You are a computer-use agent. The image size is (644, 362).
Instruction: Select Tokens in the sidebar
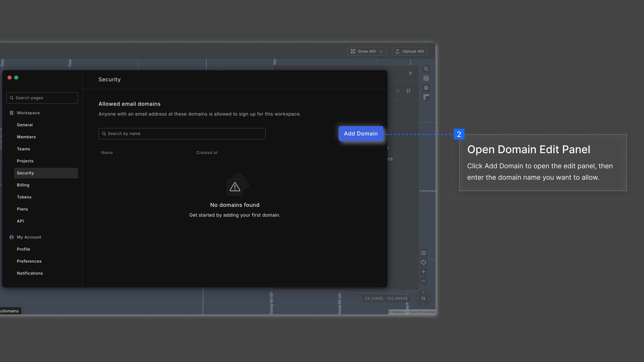coord(24,197)
